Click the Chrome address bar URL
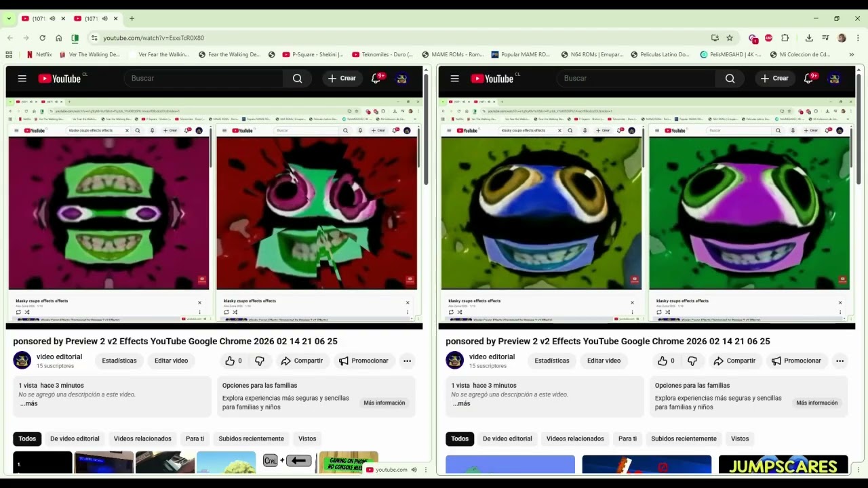Screen dimensions: 868x488 click(x=153, y=38)
